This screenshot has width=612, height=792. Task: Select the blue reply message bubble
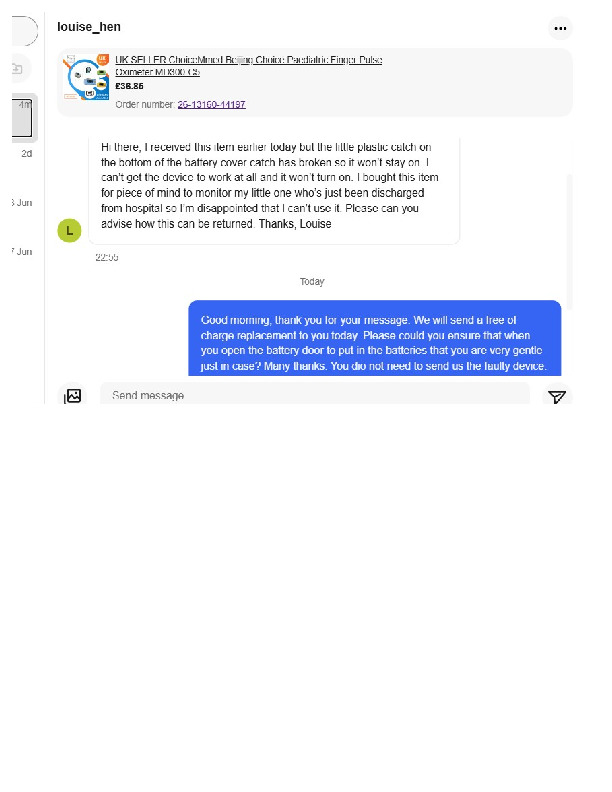375,338
